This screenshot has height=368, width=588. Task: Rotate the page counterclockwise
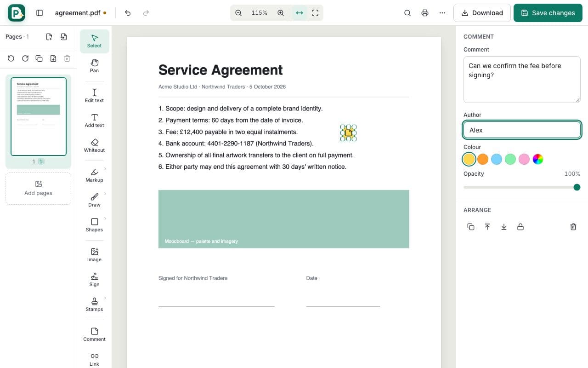[11, 58]
